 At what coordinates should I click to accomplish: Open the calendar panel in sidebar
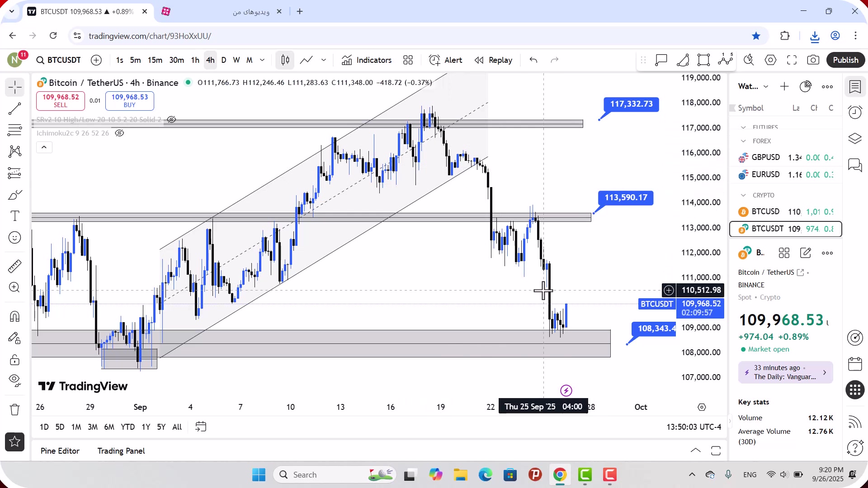click(x=855, y=364)
